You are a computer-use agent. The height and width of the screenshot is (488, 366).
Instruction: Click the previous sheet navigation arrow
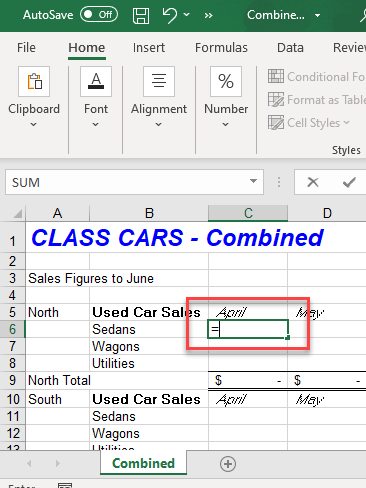pyautogui.click(x=29, y=463)
